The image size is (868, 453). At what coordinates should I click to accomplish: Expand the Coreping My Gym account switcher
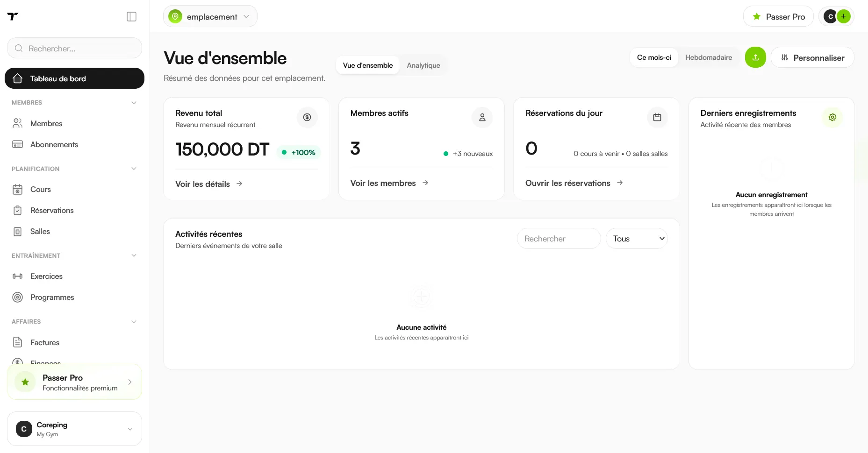click(x=75, y=429)
